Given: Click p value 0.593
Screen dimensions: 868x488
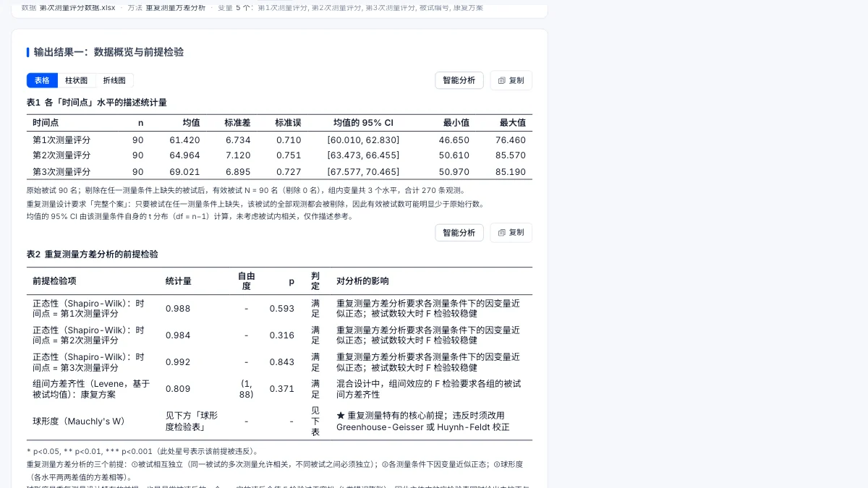Looking at the screenshot, I should 282,309.
